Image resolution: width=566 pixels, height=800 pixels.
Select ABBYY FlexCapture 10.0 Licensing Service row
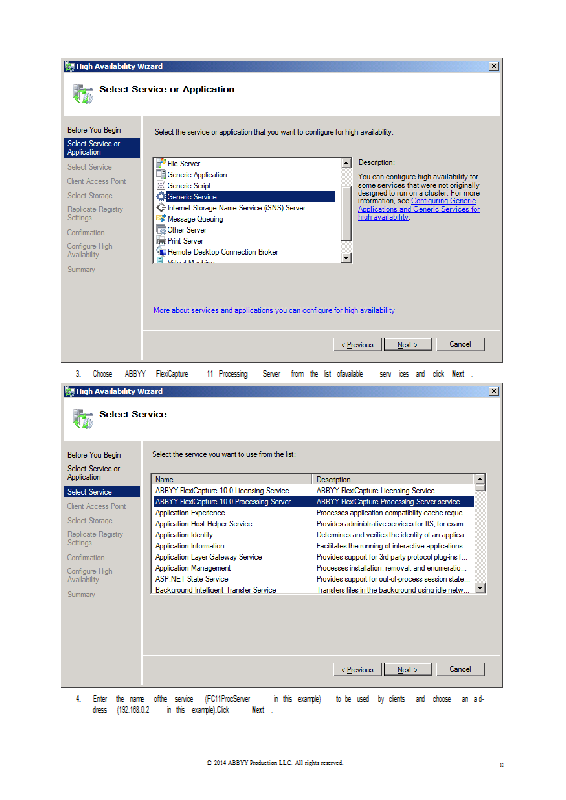pos(313,490)
